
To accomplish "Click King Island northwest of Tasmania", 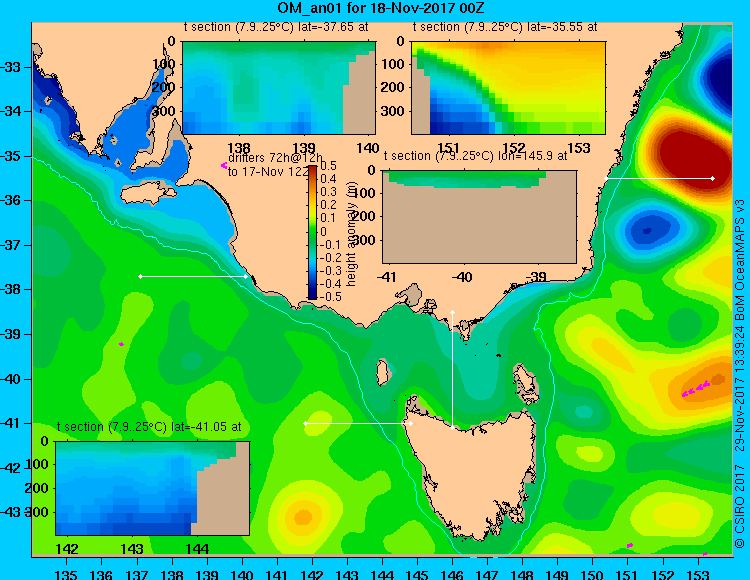I will point(383,372).
